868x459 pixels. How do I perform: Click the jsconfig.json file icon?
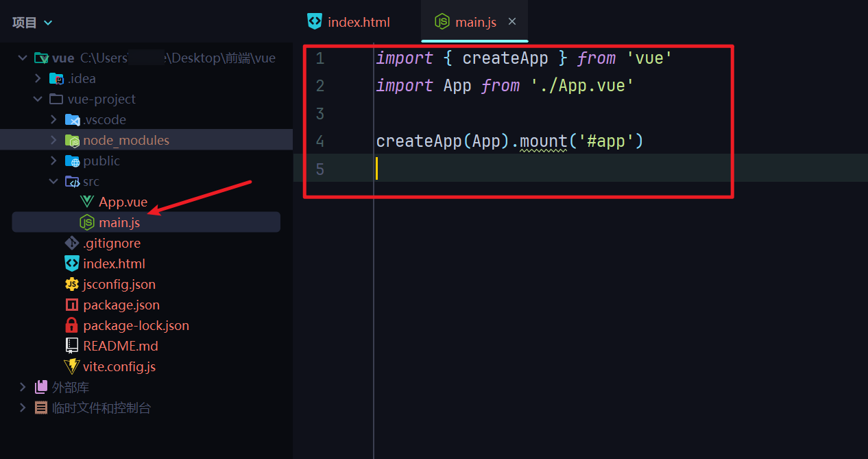[71, 284]
